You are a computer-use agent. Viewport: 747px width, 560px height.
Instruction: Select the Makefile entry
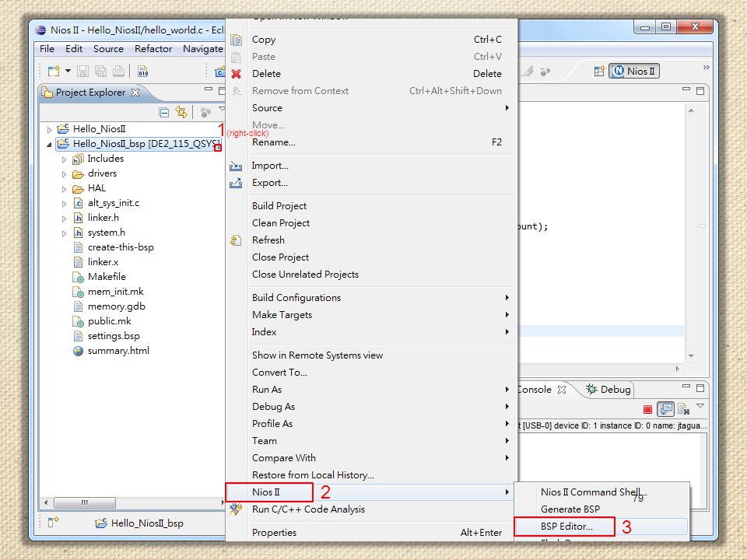coord(107,277)
